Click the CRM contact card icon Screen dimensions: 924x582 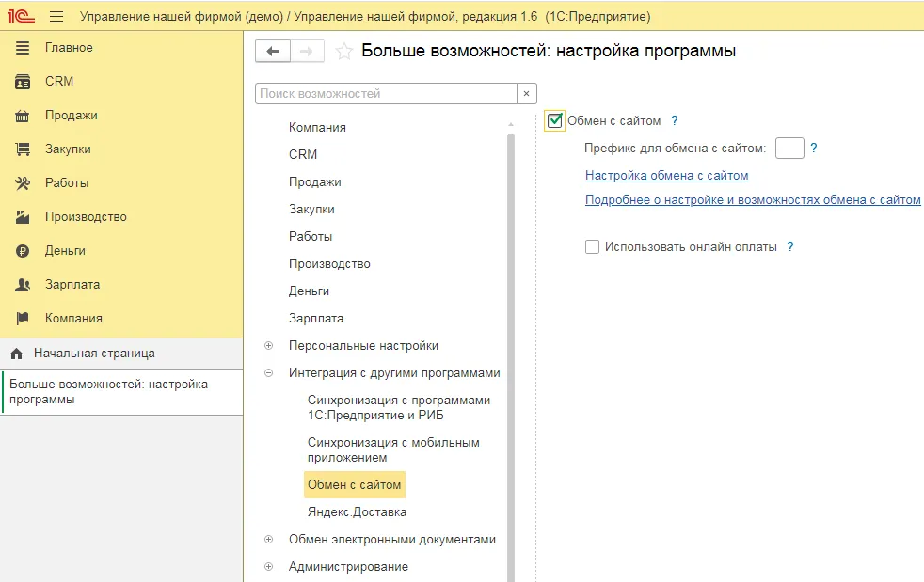tap(23, 81)
